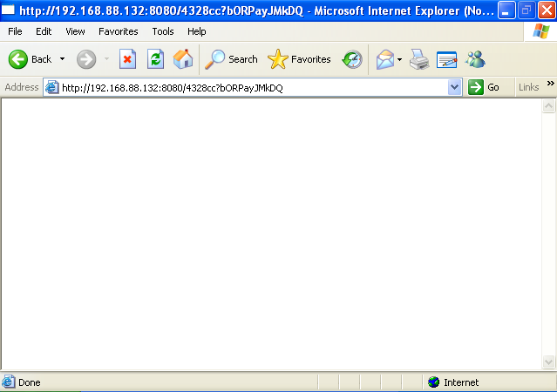Open the Favorites pane from toolbar
Image resolution: width=557 pixels, height=392 pixels.
click(299, 59)
